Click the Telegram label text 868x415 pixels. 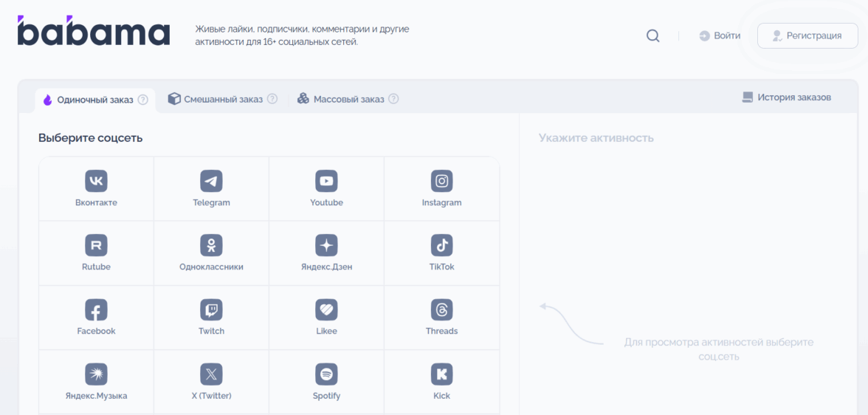point(211,203)
